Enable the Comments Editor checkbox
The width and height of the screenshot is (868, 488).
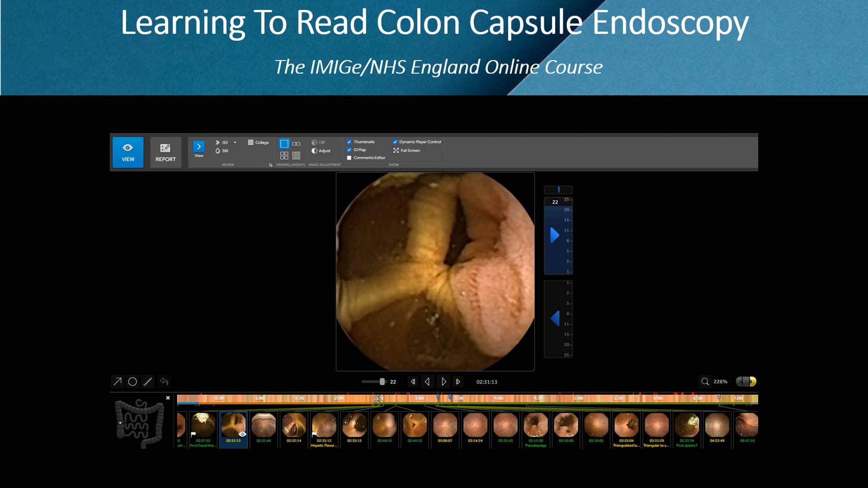(x=349, y=158)
